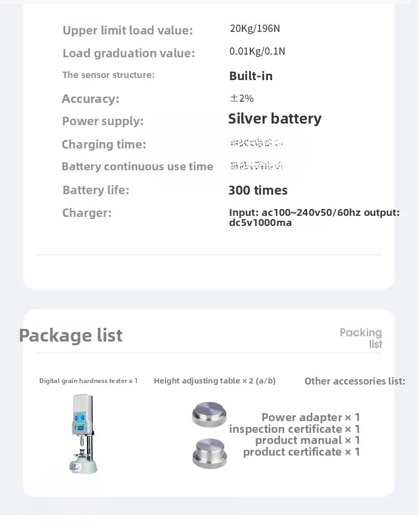The height and width of the screenshot is (532, 419).
Task: Click the 300 times battery life value
Action: [x=258, y=190]
